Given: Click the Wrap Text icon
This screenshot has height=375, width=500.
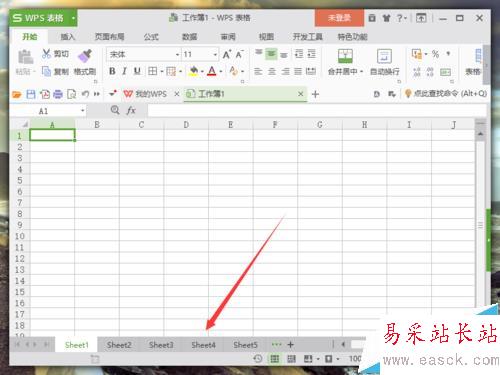Looking at the screenshot, I should coord(384,56).
